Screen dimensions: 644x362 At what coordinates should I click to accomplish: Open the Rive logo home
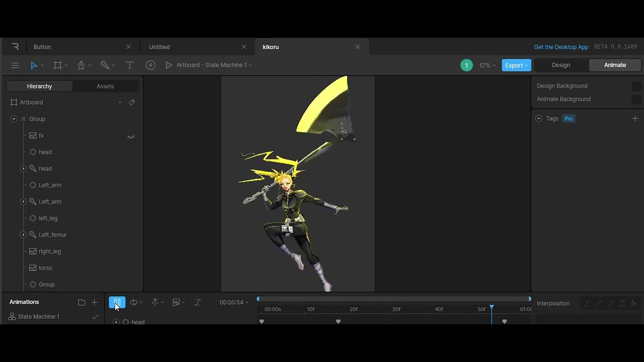(x=15, y=47)
